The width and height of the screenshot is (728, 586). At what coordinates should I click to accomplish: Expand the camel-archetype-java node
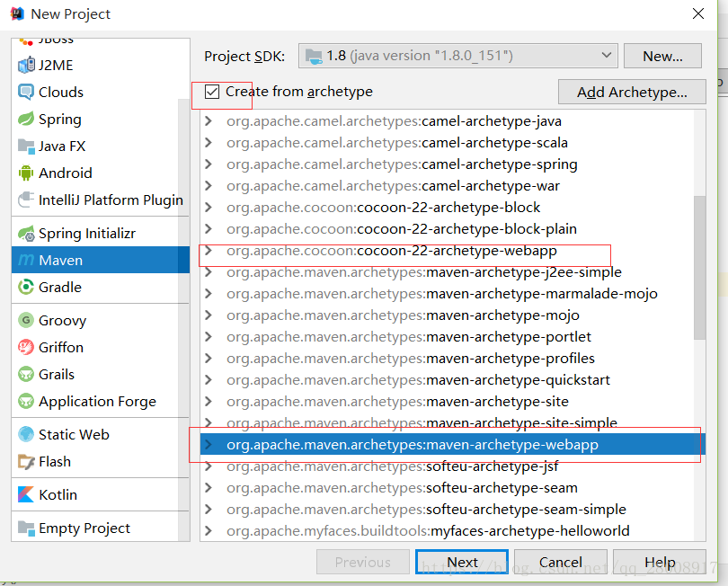pos(209,121)
